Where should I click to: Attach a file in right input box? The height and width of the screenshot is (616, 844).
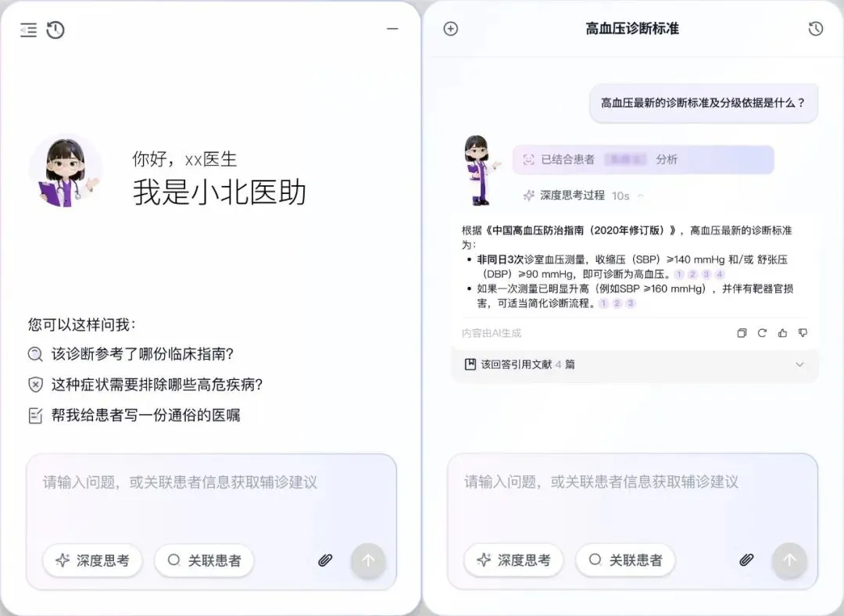(746, 560)
